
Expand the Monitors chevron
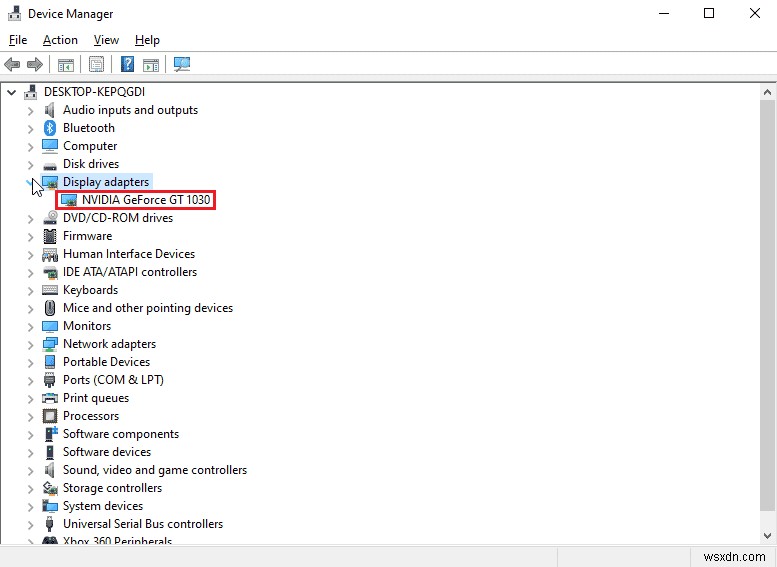pyautogui.click(x=31, y=327)
